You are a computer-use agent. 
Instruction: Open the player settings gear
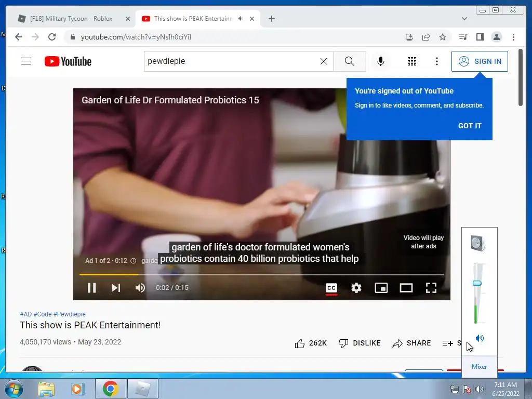[x=356, y=288]
